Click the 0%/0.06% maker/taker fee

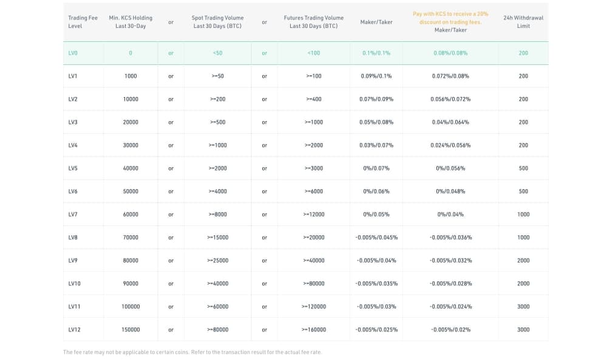(x=376, y=192)
